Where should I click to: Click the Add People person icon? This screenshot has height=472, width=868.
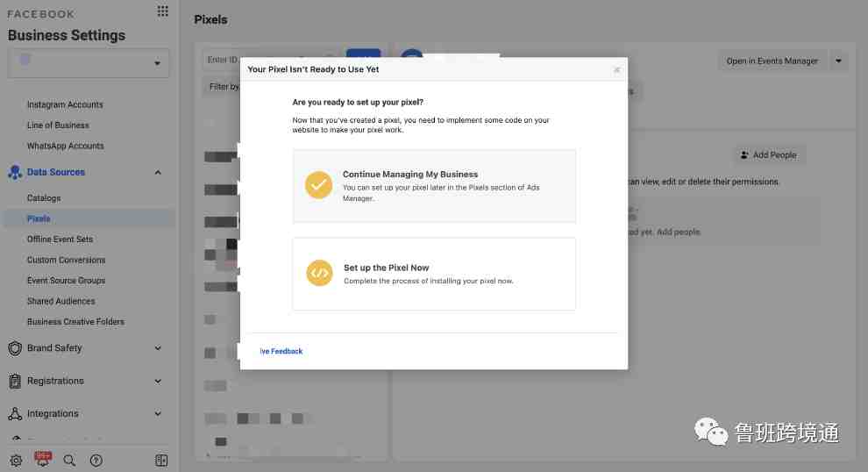(x=744, y=155)
